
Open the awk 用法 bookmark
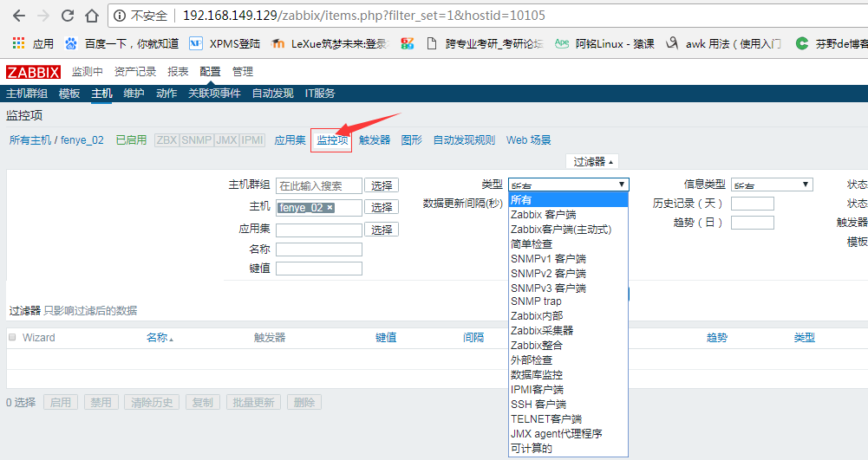pyautogui.click(x=723, y=43)
